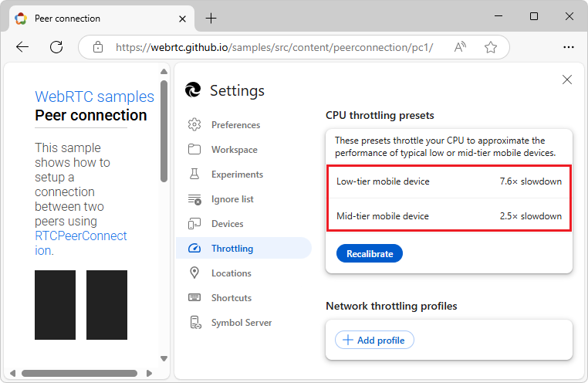The image size is (588, 383).
Task: Click the Locations pin icon
Action: [194, 273]
